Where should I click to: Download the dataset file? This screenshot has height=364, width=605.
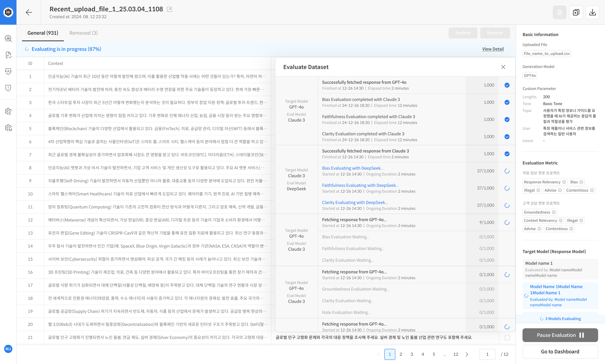tap(592, 12)
